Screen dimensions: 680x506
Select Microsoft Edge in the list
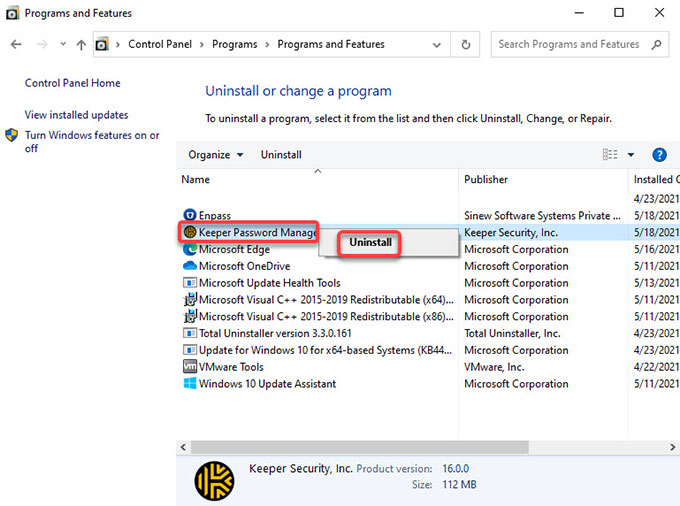click(x=234, y=249)
